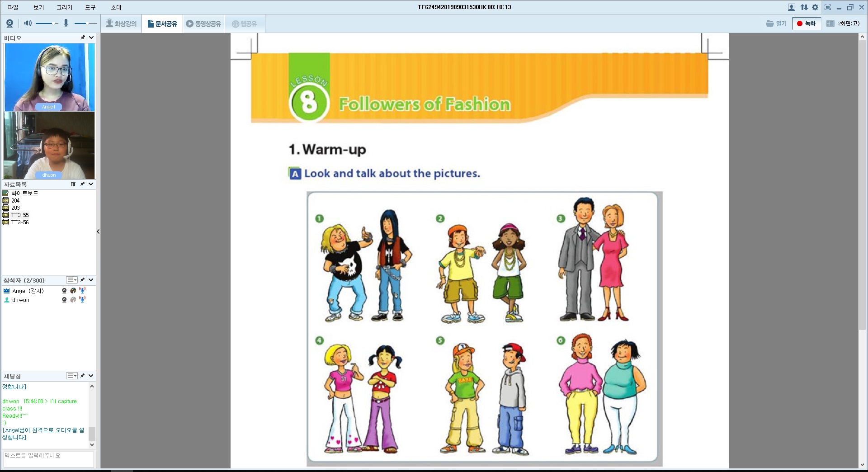Collapse the 채팅창 panel chevron
The width and height of the screenshot is (868, 472).
click(91, 376)
